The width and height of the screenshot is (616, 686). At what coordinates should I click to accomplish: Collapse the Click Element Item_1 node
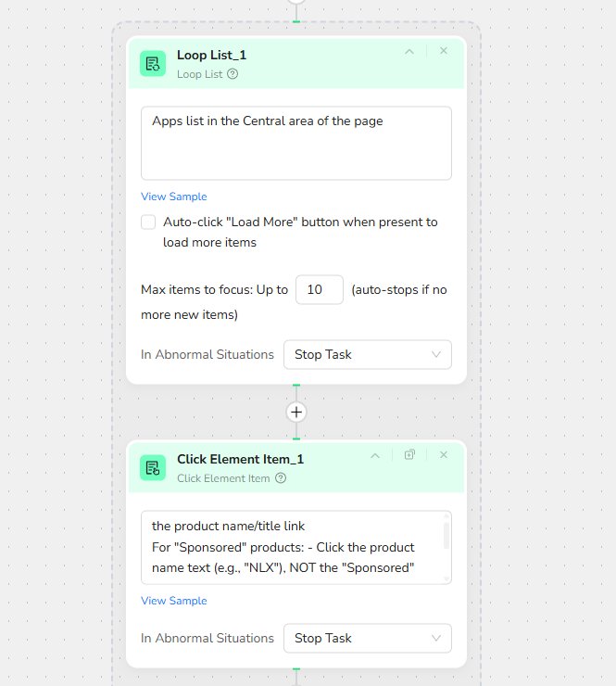pyautogui.click(x=375, y=455)
